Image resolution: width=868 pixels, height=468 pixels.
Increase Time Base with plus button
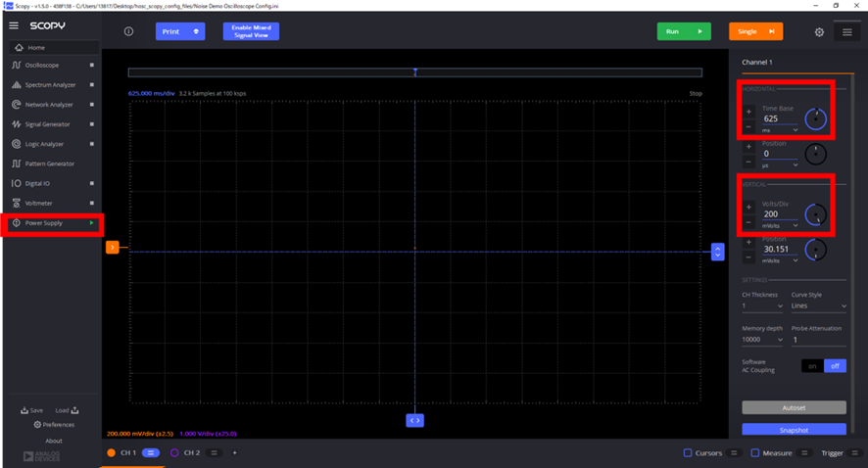coord(749,112)
